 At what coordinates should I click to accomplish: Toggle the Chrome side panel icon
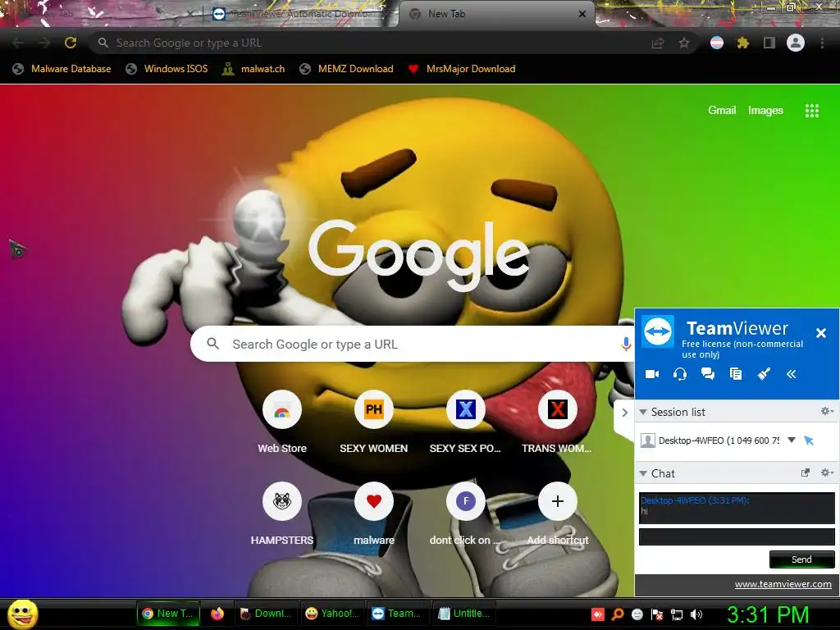769,43
